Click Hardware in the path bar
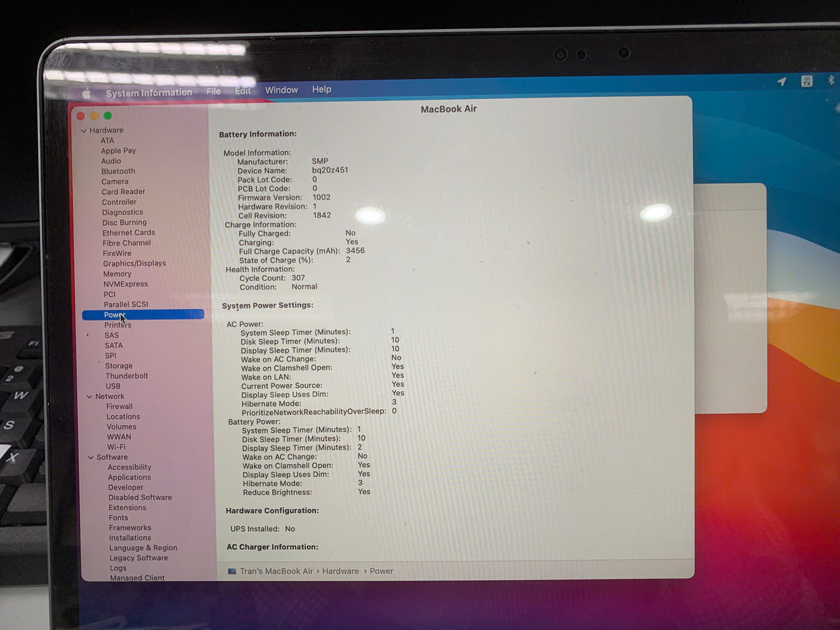The image size is (840, 630). [341, 572]
